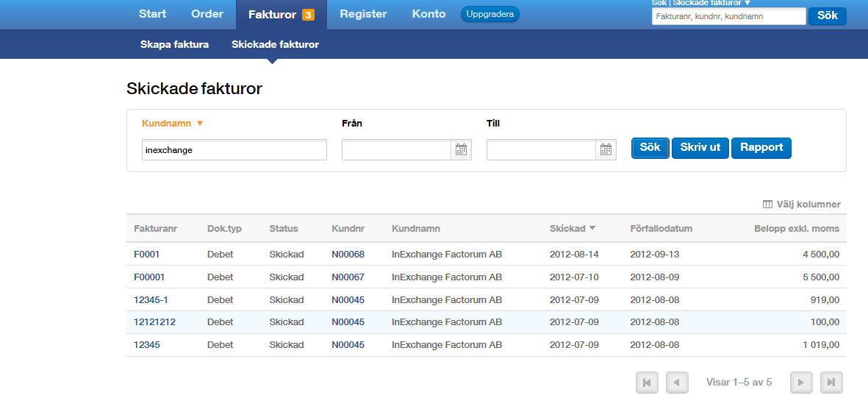This screenshot has height=398, width=868.
Task: Click the Skriv ut button
Action: pyautogui.click(x=700, y=148)
